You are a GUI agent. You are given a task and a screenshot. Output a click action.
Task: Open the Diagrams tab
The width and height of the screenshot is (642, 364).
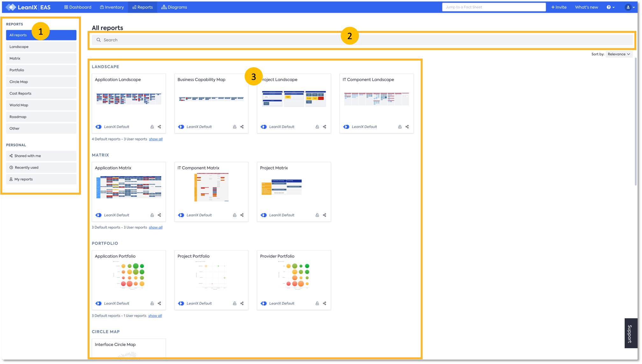(x=174, y=7)
